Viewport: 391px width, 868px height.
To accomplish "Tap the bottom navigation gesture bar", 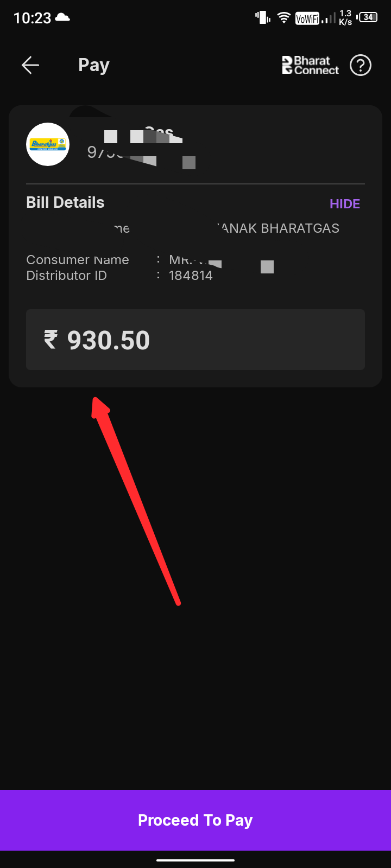I will [195, 860].
